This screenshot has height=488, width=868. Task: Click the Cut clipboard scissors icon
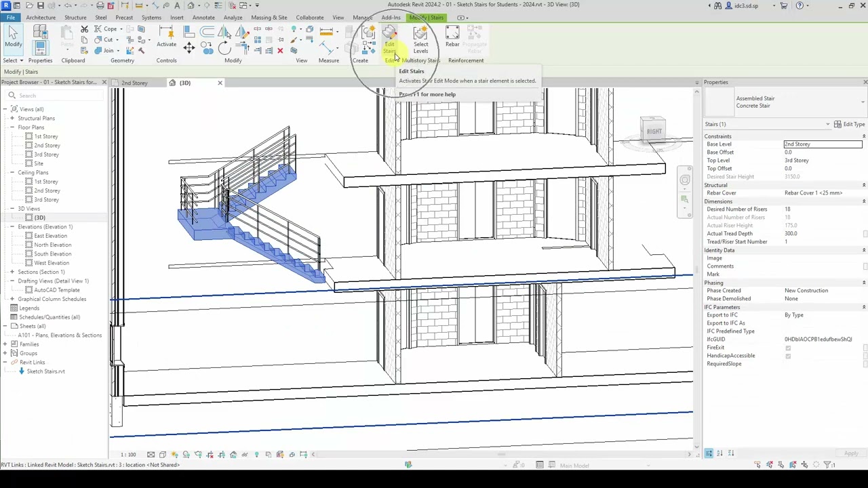coord(85,29)
